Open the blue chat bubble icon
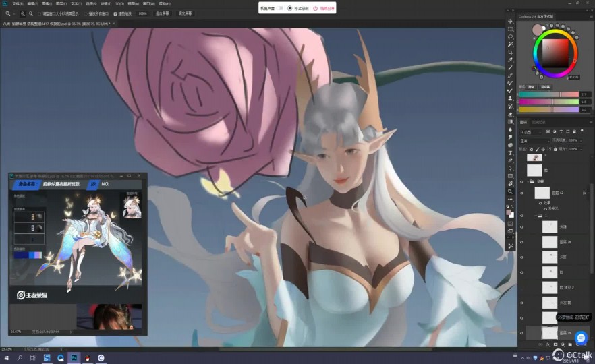Viewport: 595px width, 364px height. point(581,337)
